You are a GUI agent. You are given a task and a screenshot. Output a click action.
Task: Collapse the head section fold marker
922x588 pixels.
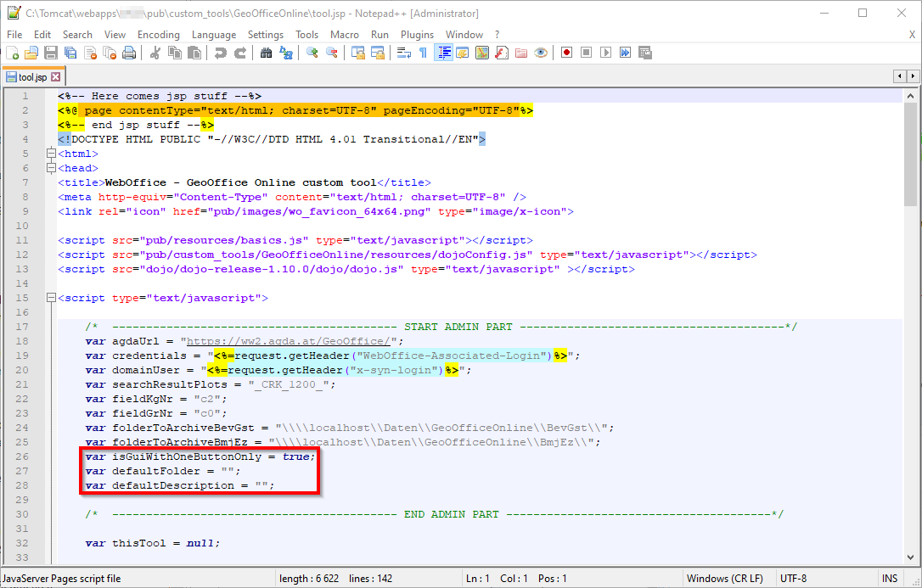[51, 168]
